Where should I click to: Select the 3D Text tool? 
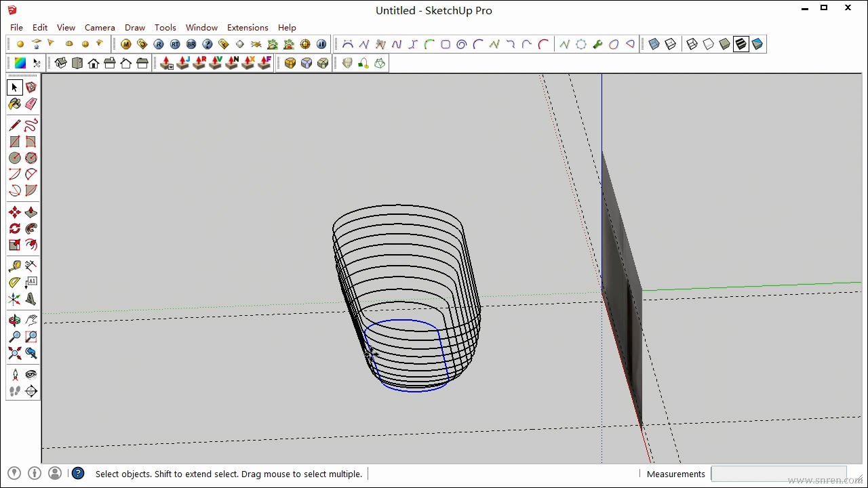click(x=31, y=299)
